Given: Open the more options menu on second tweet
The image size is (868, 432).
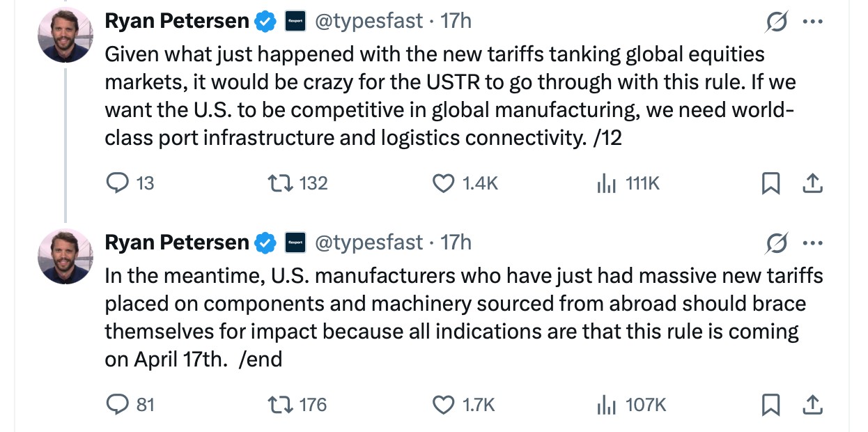Looking at the screenshot, I should [x=812, y=243].
